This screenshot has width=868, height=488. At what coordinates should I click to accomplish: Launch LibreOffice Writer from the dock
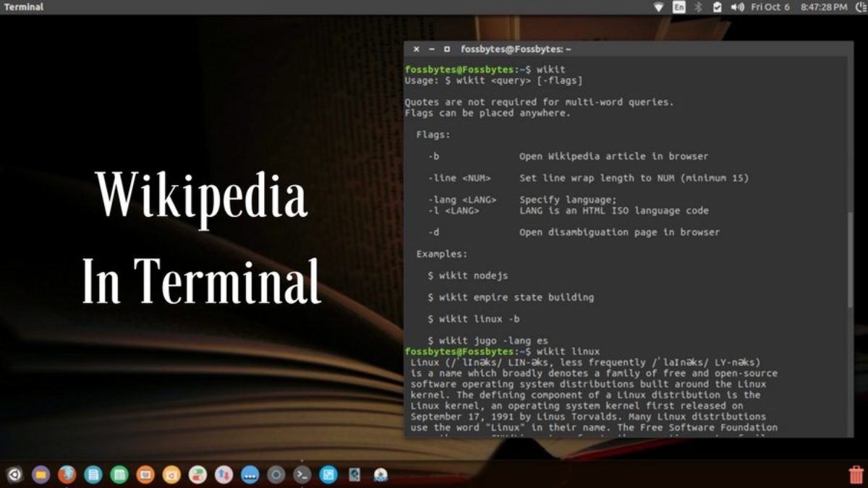(93, 475)
